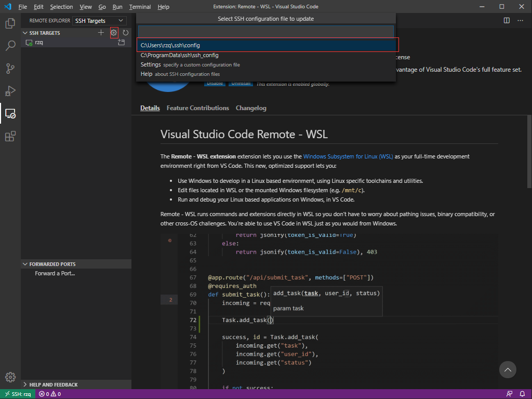Click the SSH: rzq remote indicator

[x=17, y=394]
